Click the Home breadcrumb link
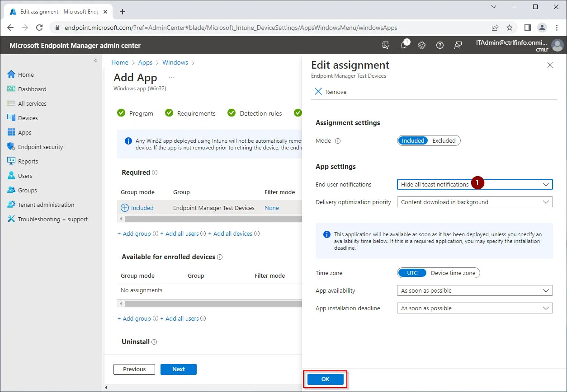This screenshot has height=392, width=567. click(120, 62)
